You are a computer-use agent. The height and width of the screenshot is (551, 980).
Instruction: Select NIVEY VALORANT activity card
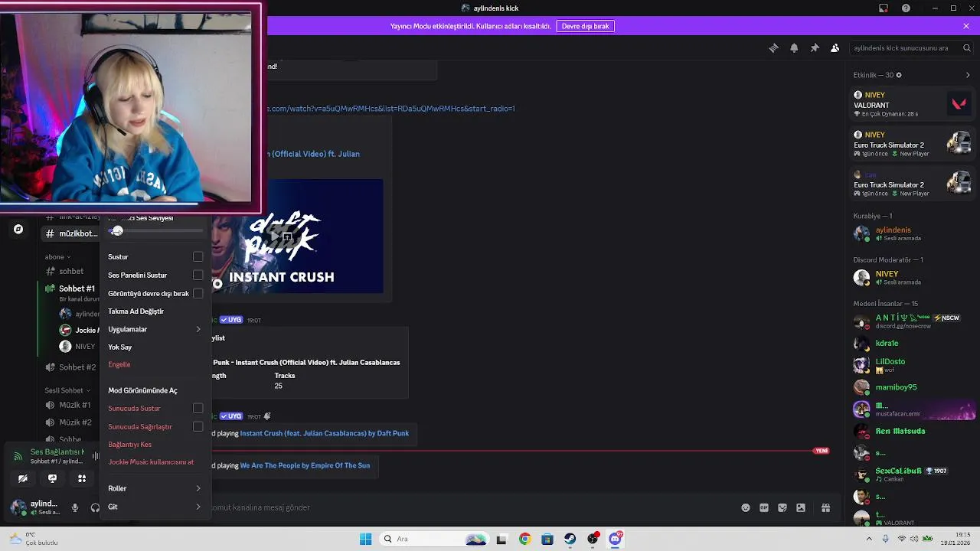click(x=913, y=104)
